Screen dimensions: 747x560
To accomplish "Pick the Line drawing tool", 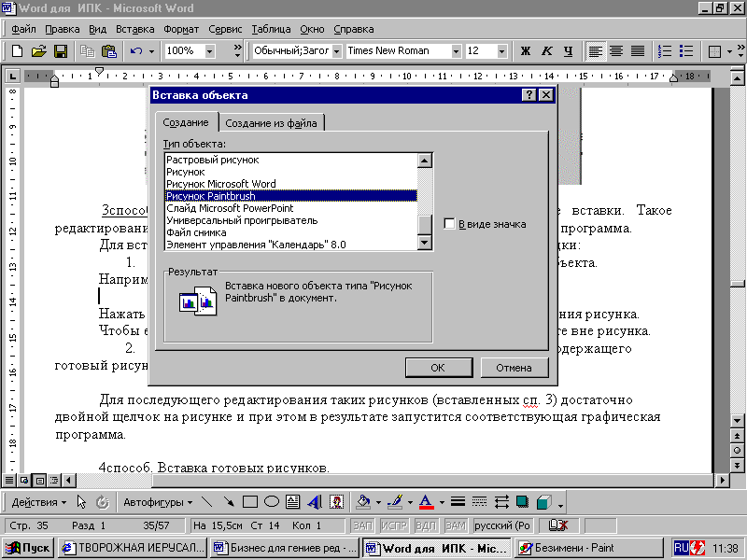I will 206,502.
